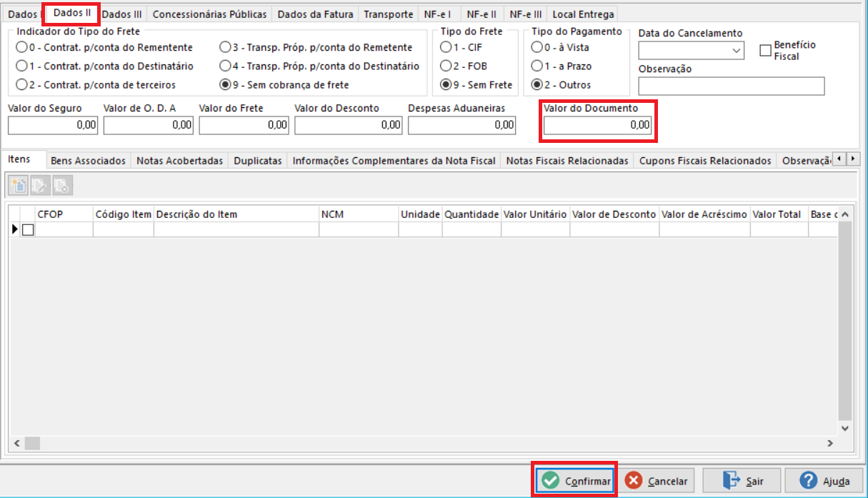868x498 pixels.
Task: Select payment type 1 - a Prazo
Action: tap(562, 66)
